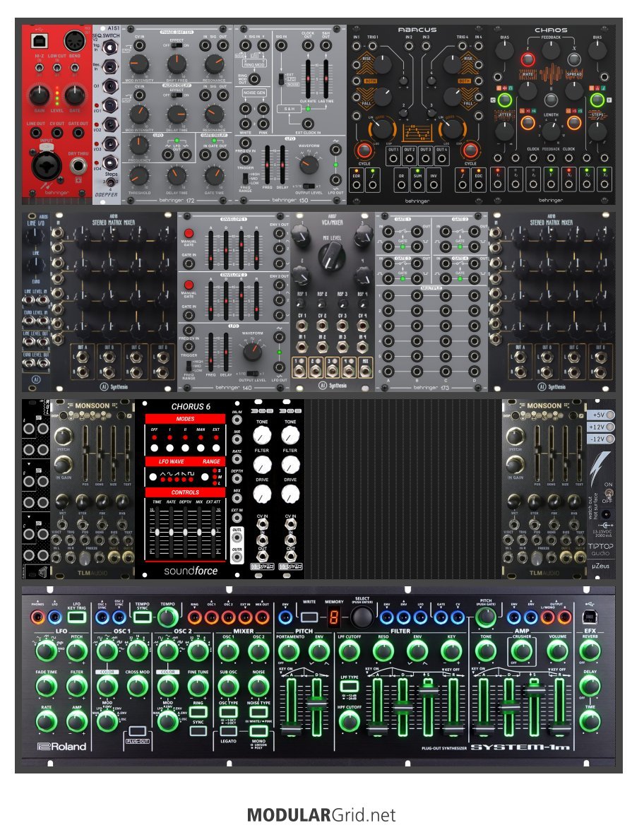Click the LINE OUT jack on the red module
Viewport: 644px width, 830px height.
point(35,134)
